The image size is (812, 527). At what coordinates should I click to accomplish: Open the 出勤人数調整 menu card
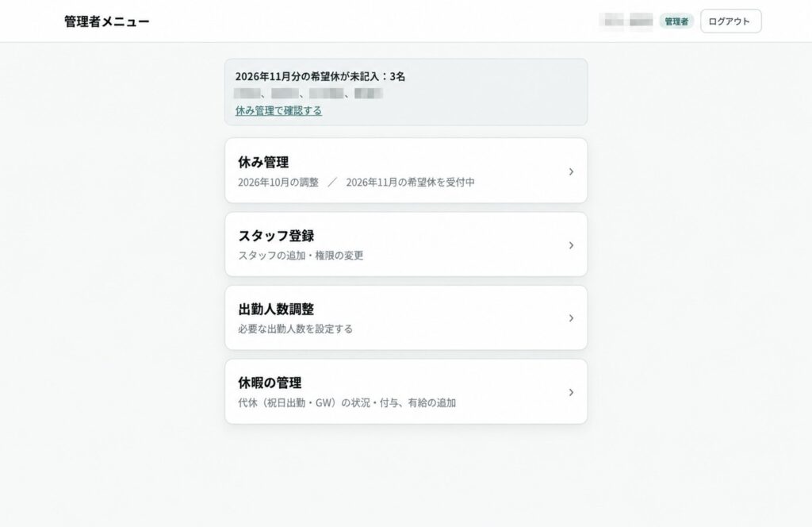click(x=406, y=317)
